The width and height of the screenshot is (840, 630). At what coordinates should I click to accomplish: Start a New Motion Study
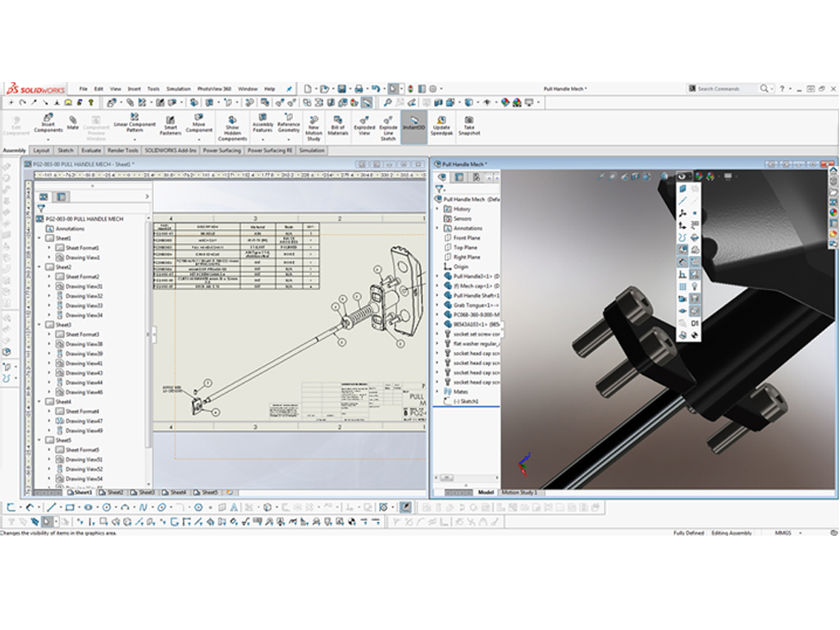click(313, 129)
